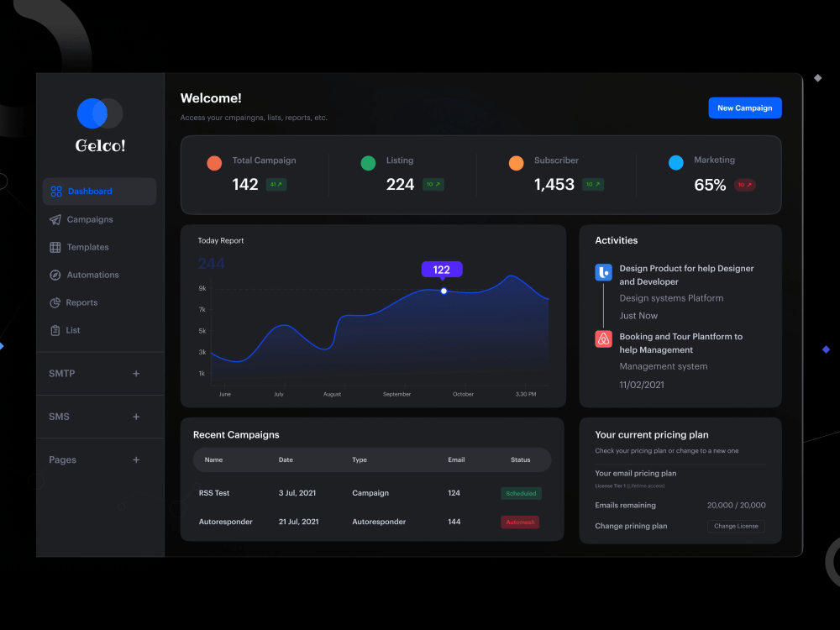This screenshot has width=840, height=630.
Task: Click the SMTP section label
Action: [x=62, y=374]
